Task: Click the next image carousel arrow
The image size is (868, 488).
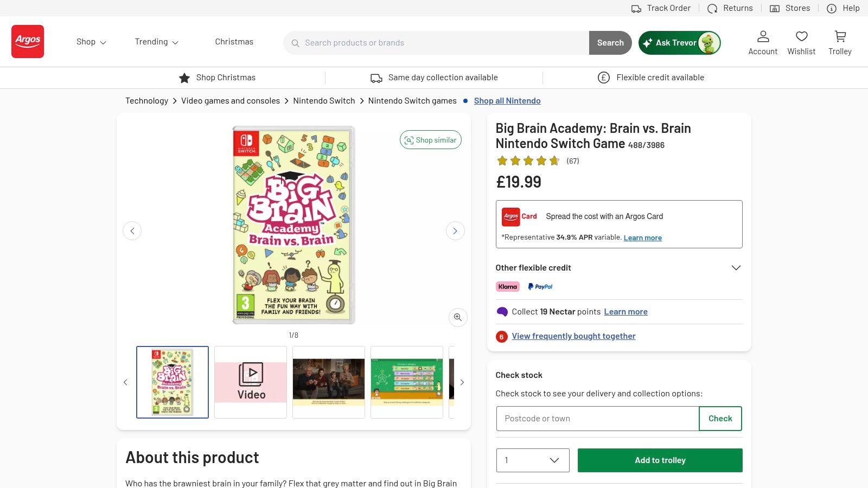Action: coord(455,230)
